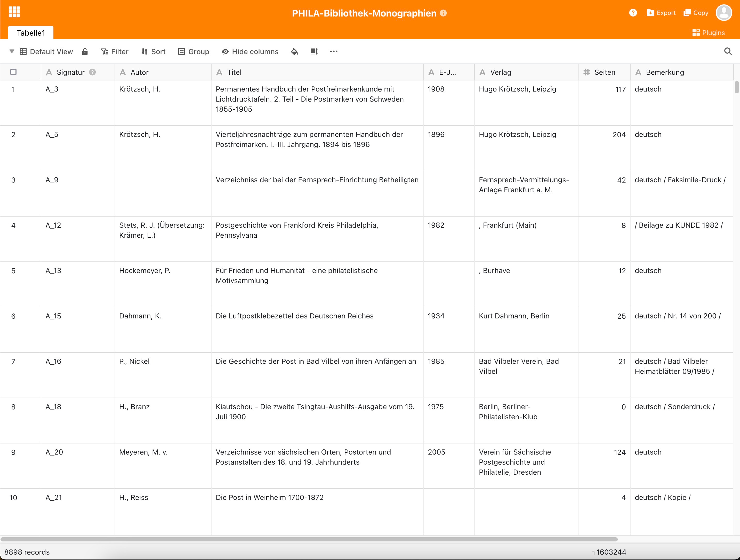Open the apps grid icon
Screen dimensions: 740x560
point(14,12)
